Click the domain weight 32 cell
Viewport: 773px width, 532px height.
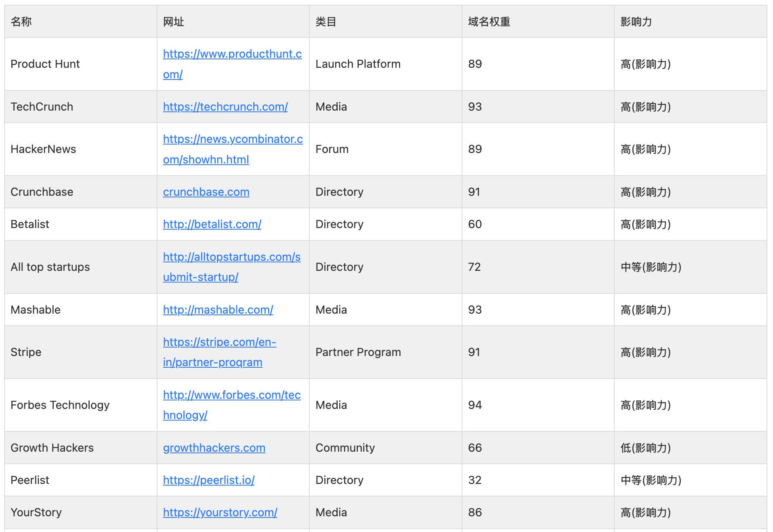pyautogui.click(x=538, y=480)
